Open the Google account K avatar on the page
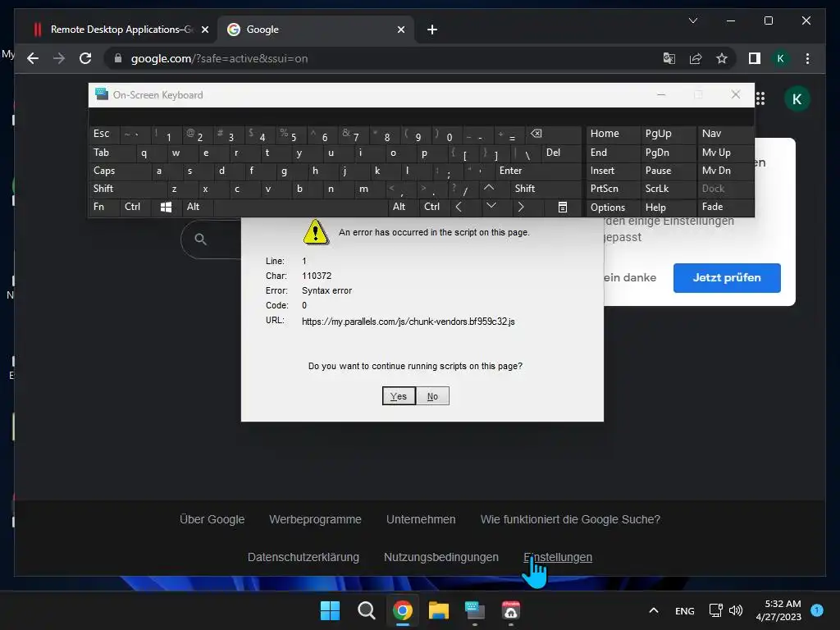This screenshot has height=630, width=840. pyautogui.click(x=797, y=98)
